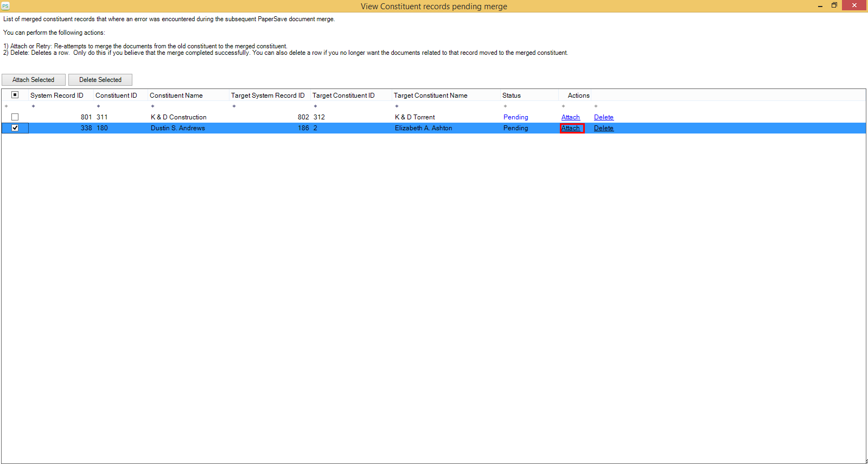The image size is (868, 464).
Task: Sort by Constituent Name column header
Action: [x=176, y=96]
